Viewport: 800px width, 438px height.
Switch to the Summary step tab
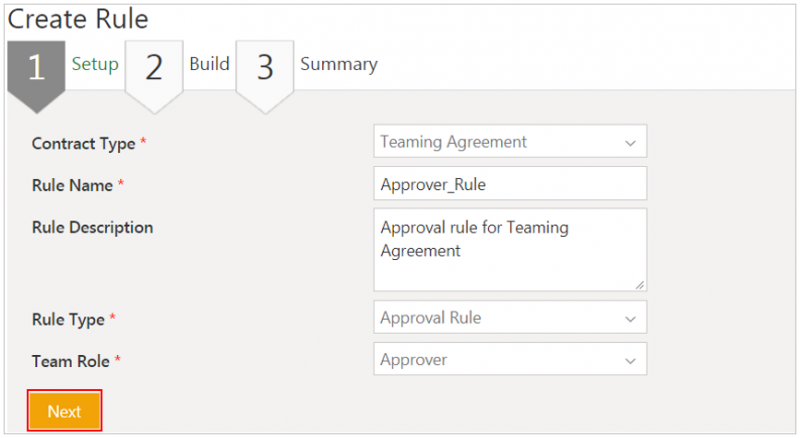pyautogui.click(x=339, y=64)
